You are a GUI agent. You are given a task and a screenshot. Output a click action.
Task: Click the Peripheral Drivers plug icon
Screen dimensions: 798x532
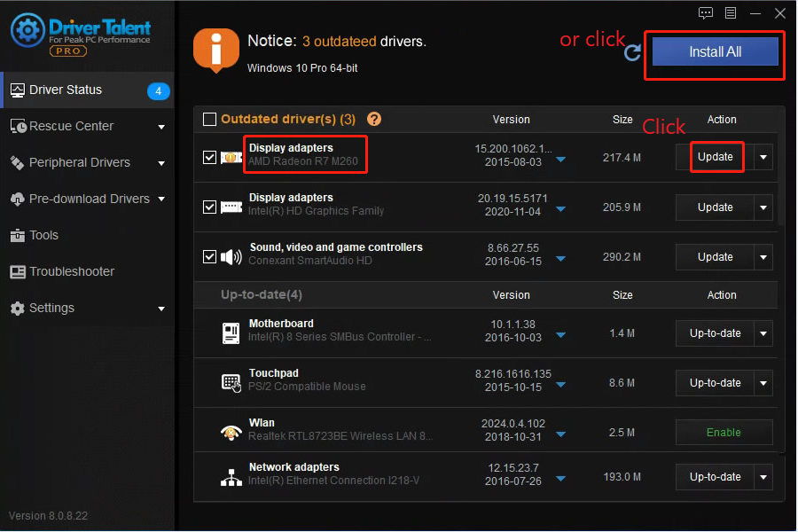(x=18, y=163)
